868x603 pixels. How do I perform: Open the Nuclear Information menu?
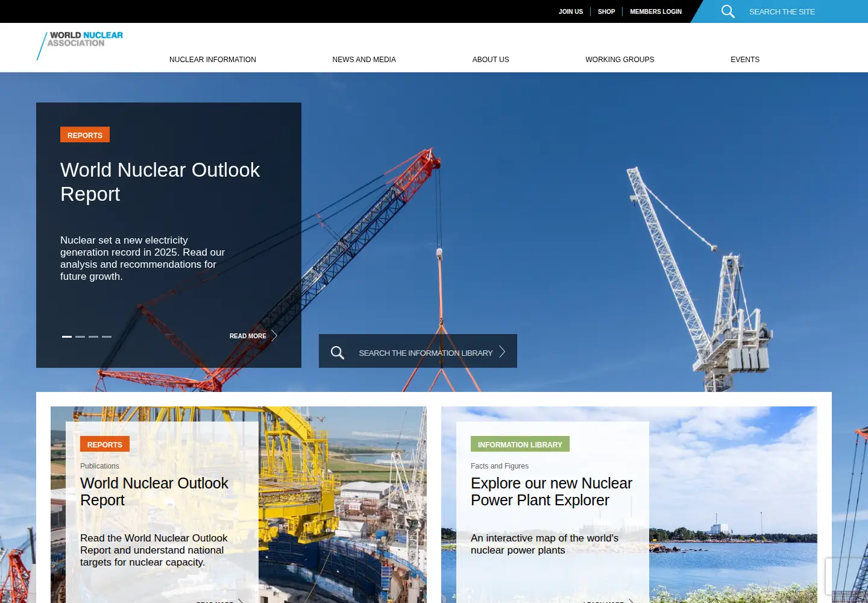(213, 60)
